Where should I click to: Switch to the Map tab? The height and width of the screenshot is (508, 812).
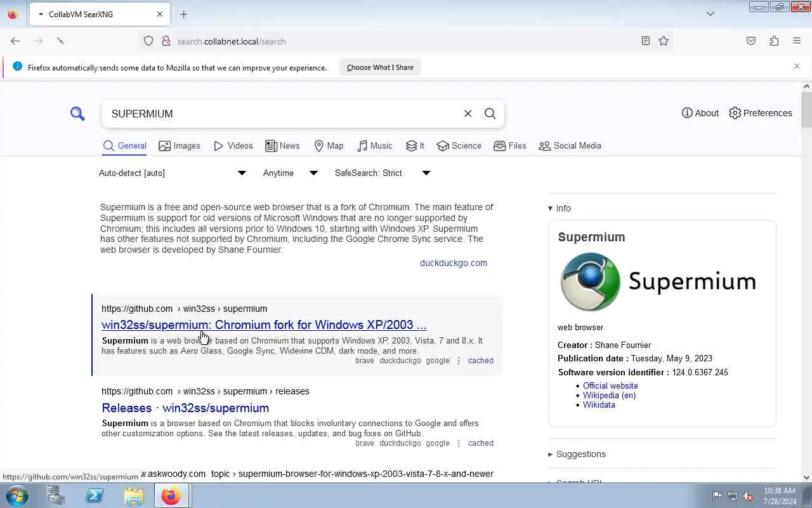(x=329, y=146)
